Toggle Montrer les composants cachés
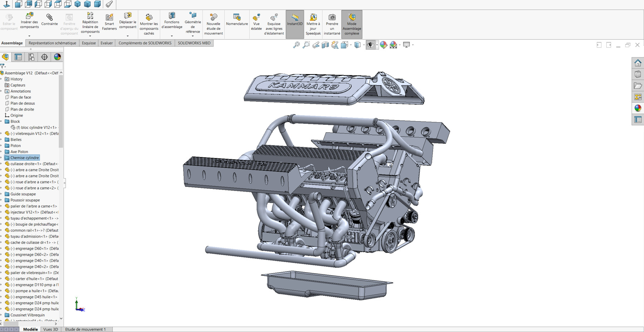The image size is (644, 332). 148,21
